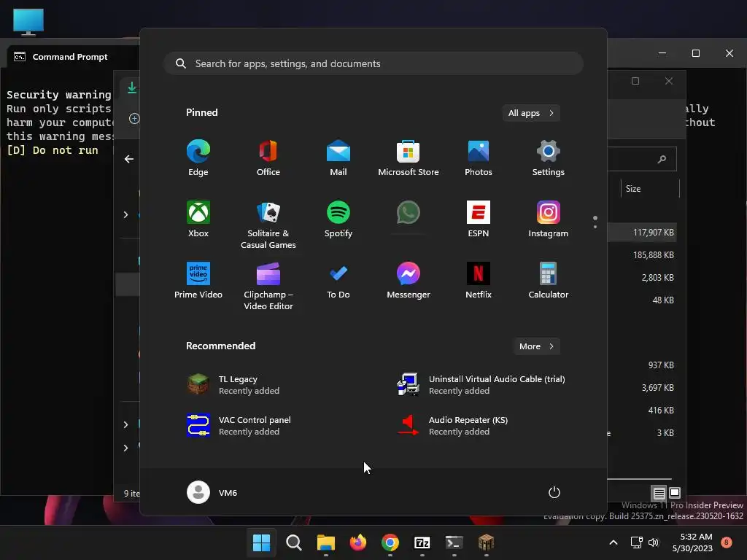Viewport: 747px width, 560px height.
Task: Open notification badge showing 8
Action: click(x=727, y=542)
